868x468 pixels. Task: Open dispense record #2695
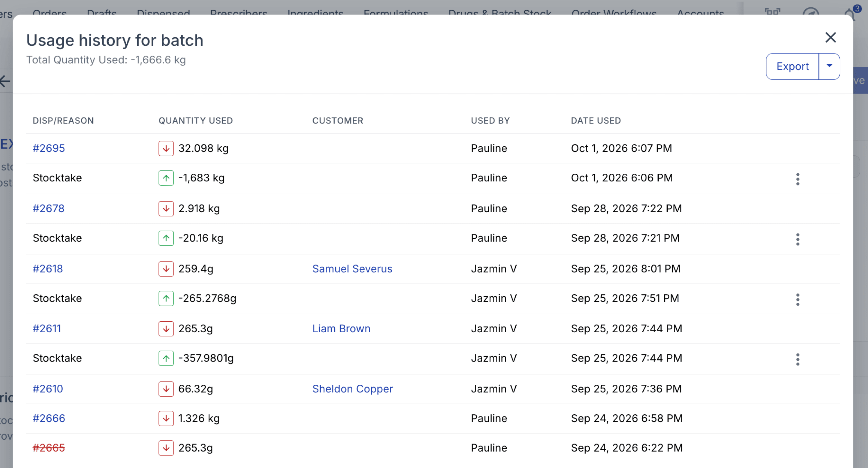pyautogui.click(x=49, y=148)
